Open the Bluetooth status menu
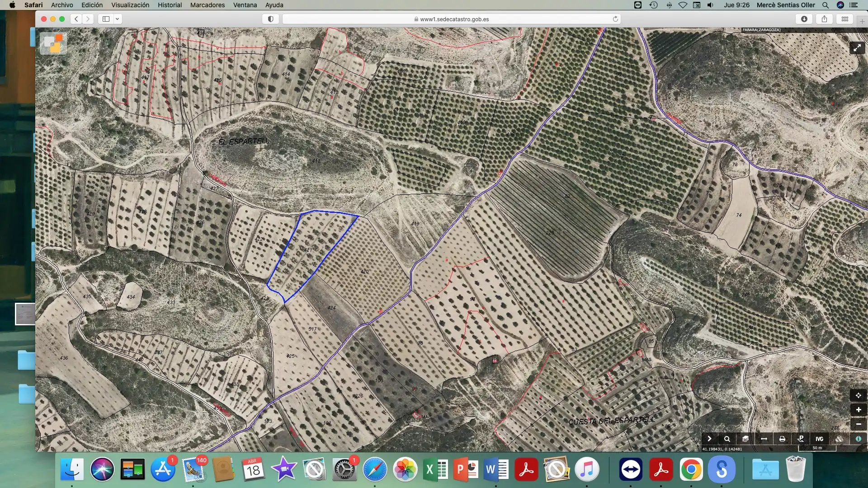The width and height of the screenshot is (868, 488). (669, 5)
